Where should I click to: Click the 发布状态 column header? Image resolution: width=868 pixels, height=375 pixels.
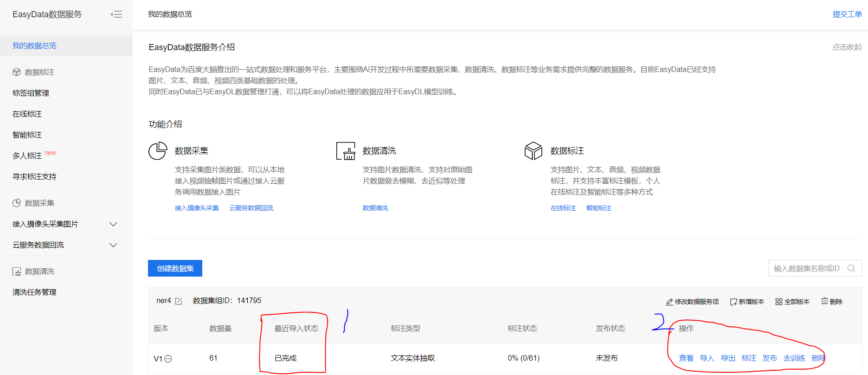611,329
